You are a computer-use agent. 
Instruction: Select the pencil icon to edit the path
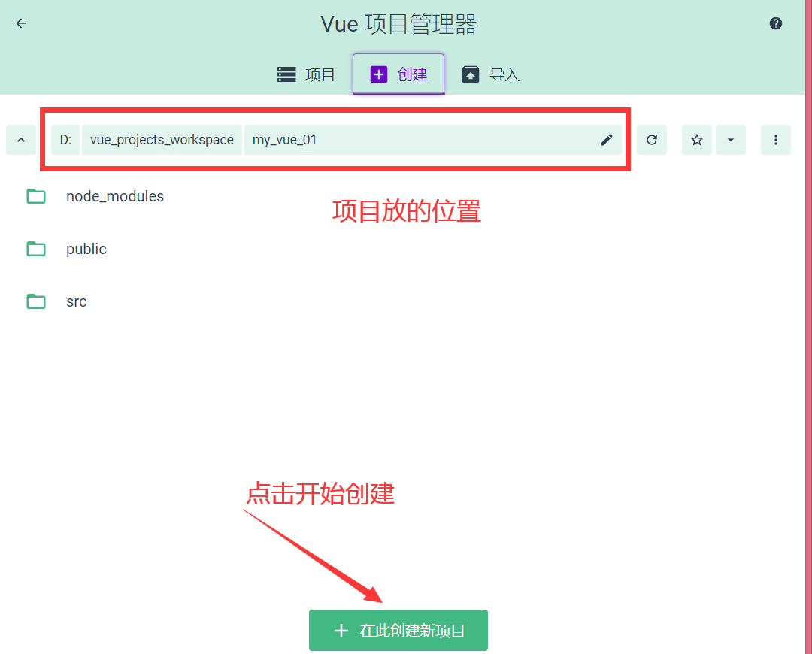click(x=606, y=140)
